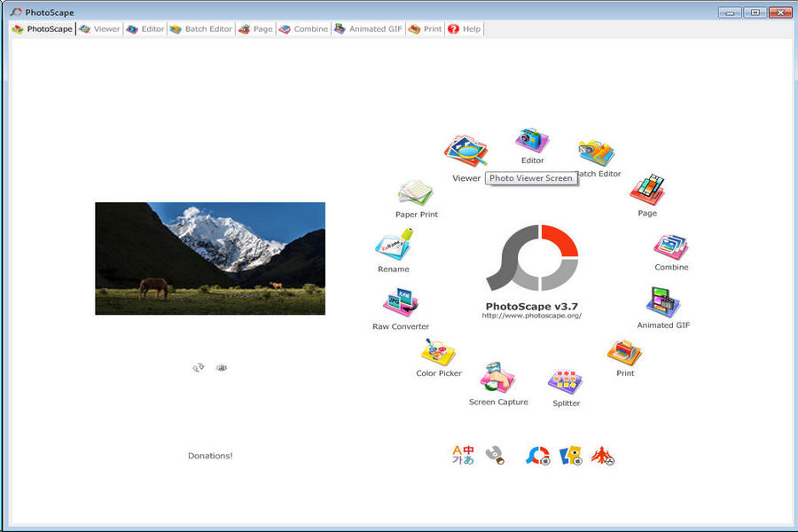Open the Rename tool icon

click(395, 245)
